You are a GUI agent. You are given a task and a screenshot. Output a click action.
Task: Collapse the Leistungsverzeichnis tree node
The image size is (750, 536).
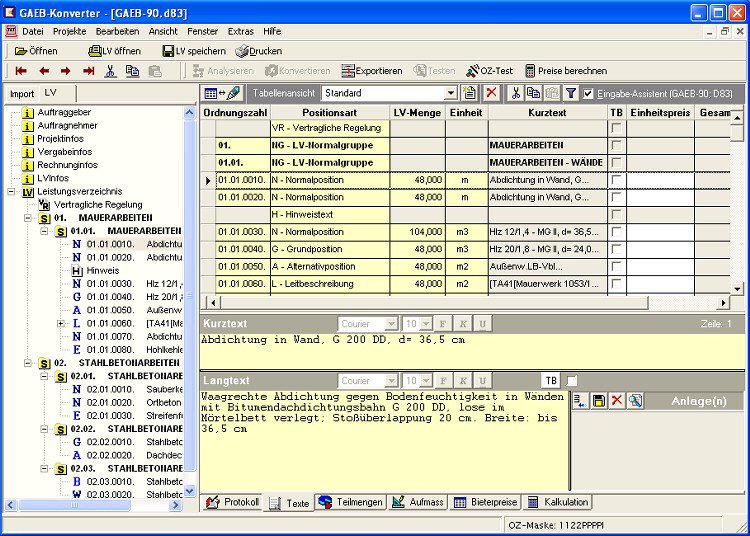click(11, 191)
